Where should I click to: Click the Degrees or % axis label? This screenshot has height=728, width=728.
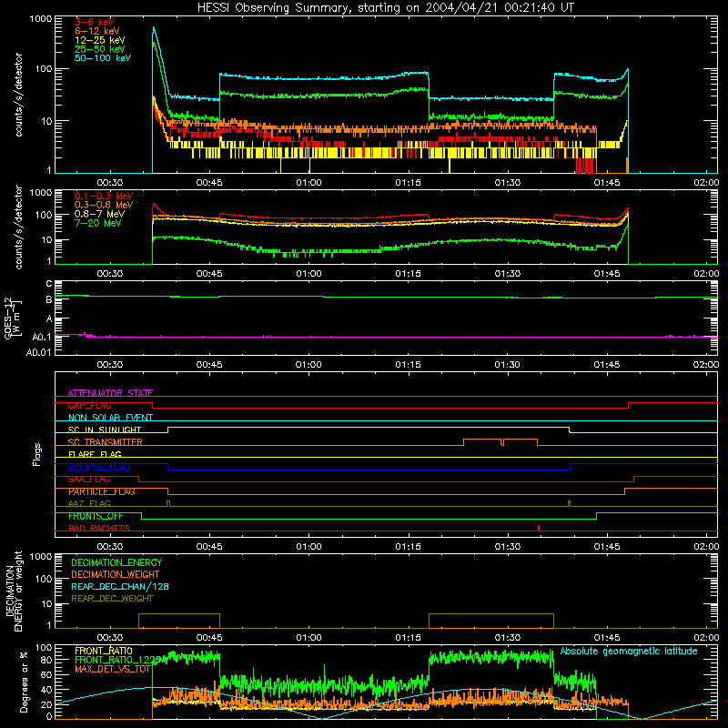coord(24,682)
